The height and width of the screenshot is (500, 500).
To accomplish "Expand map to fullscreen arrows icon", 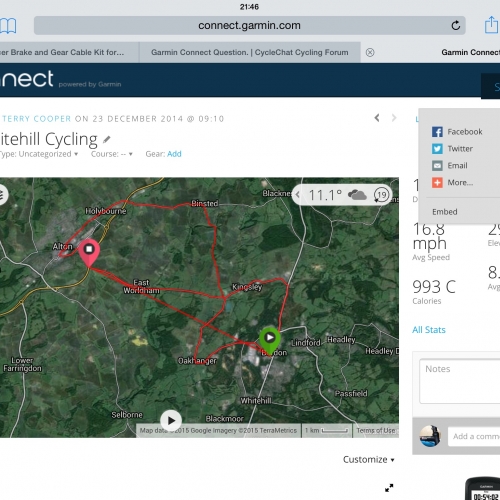I will pyautogui.click(x=389, y=488).
